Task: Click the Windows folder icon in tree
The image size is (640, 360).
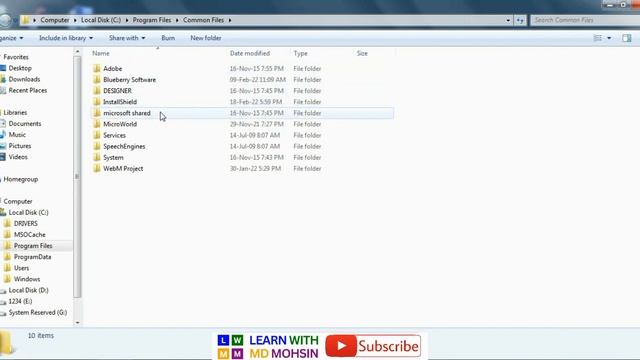Action: [x=7, y=279]
